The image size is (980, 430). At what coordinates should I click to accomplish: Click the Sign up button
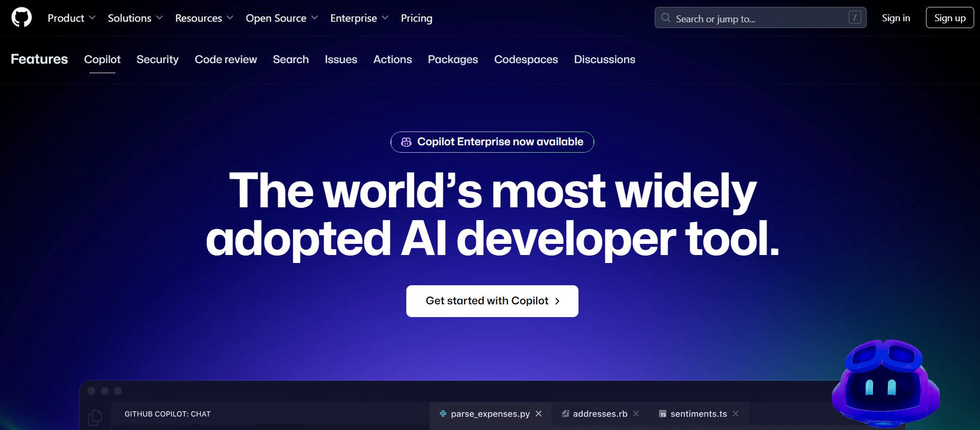coord(950,17)
